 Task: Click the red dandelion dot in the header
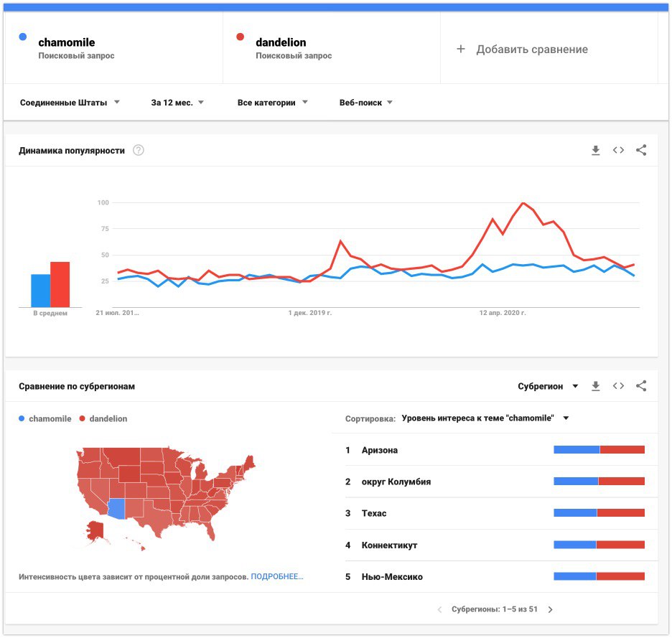tap(241, 37)
